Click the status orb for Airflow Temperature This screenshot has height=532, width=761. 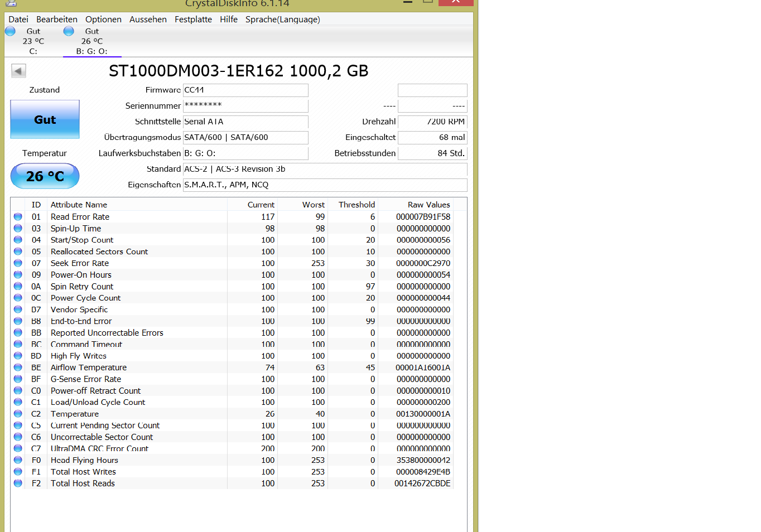tap(18, 367)
